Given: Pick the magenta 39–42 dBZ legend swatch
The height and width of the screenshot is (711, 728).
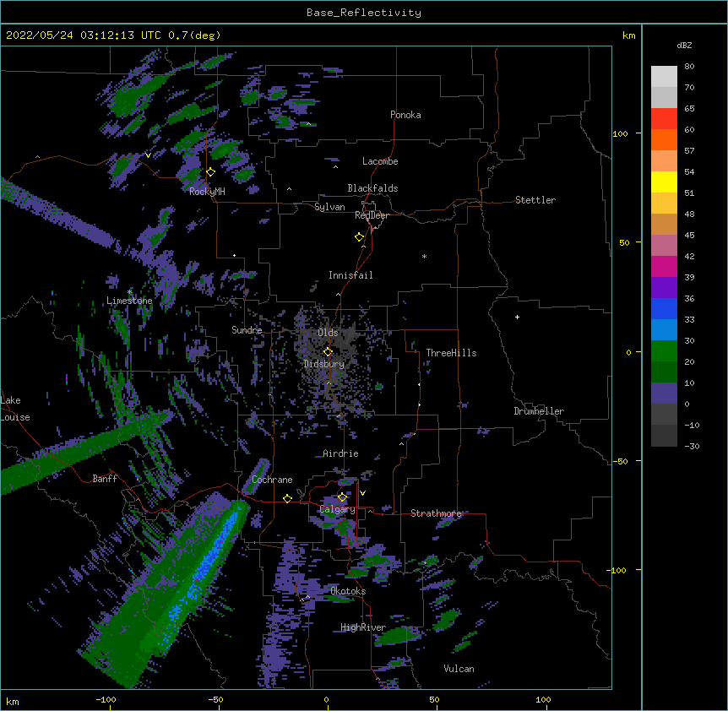Looking at the screenshot, I should click(664, 266).
